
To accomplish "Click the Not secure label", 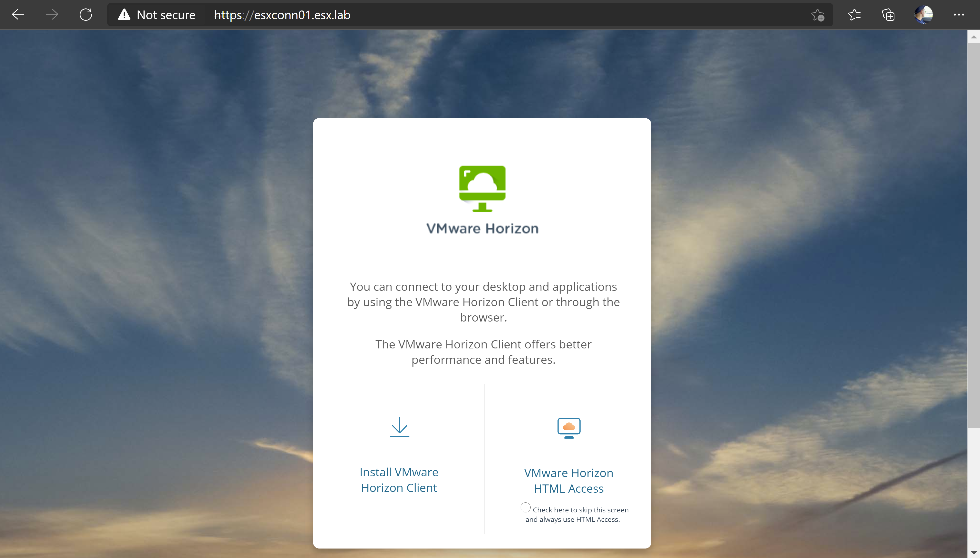I will pyautogui.click(x=166, y=15).
